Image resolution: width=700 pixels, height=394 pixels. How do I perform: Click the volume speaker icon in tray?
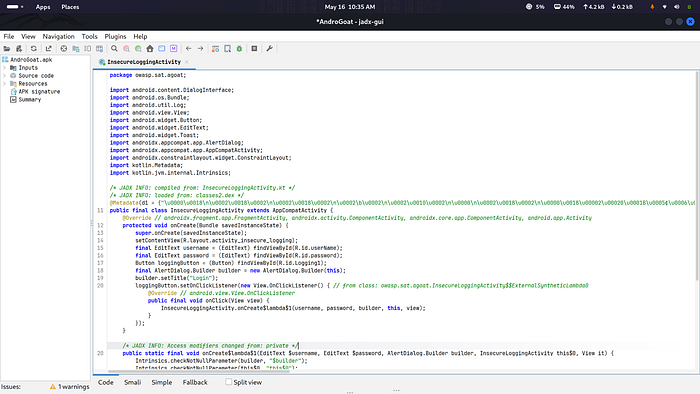(677, 7)
